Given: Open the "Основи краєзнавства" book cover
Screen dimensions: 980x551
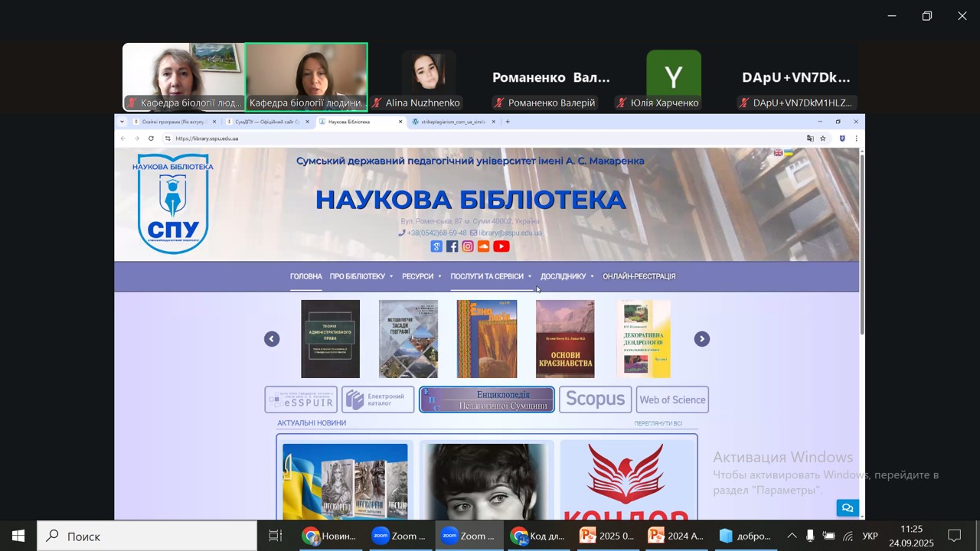Looking at the screenshot, I should click(x=565, y=339).
